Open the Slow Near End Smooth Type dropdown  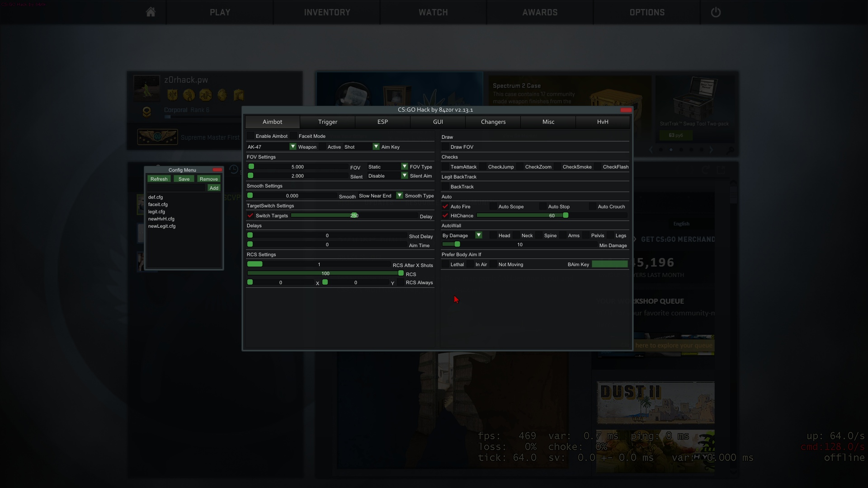tap(380, 196)
